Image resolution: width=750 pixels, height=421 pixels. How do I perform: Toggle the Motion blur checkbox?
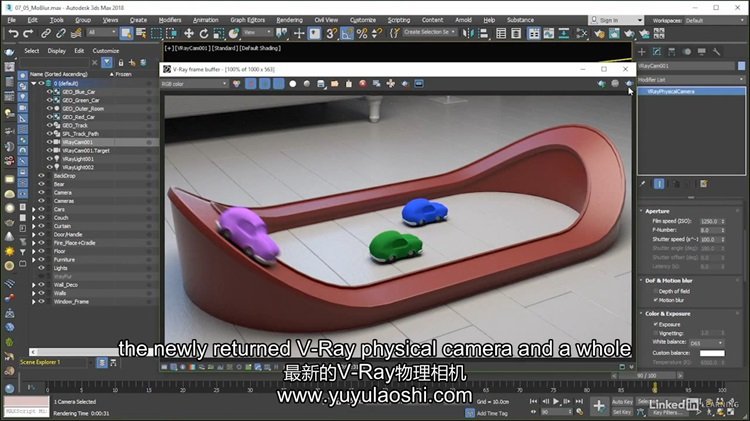pos(655,300)
